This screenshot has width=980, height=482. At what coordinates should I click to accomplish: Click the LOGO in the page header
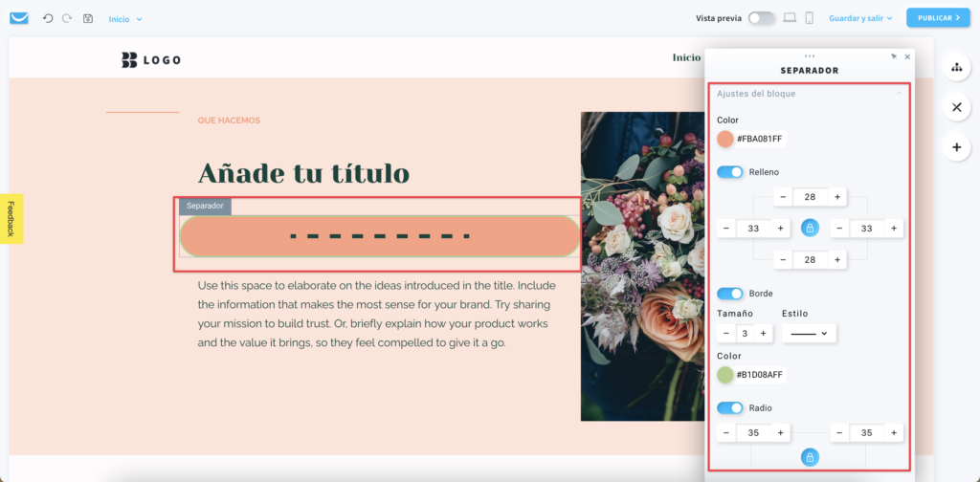pyautogui.click(x=151, y=60)
